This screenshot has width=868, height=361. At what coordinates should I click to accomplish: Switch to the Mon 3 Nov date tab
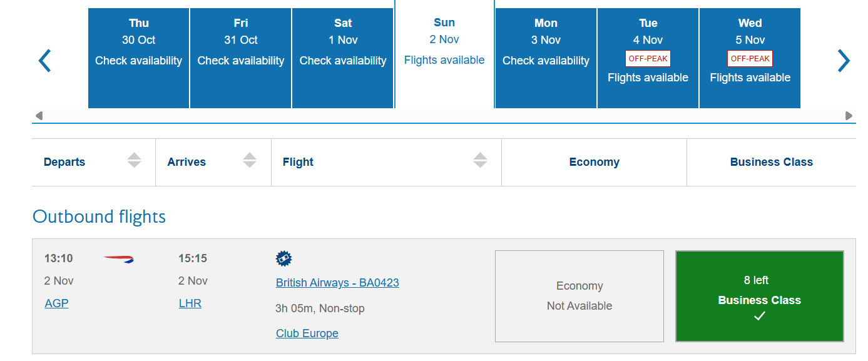(x=545, y=58)
